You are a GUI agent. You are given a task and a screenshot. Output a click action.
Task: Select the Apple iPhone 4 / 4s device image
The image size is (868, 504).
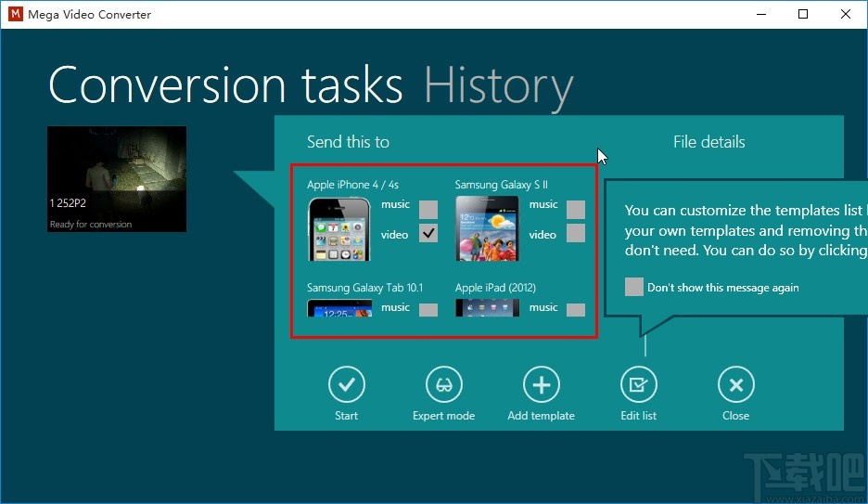339,228
